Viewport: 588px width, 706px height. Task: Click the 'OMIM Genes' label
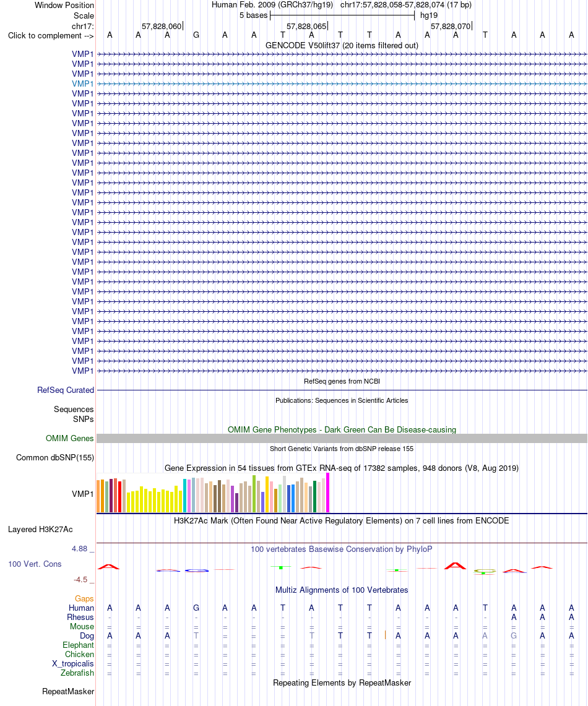point(70,439)
